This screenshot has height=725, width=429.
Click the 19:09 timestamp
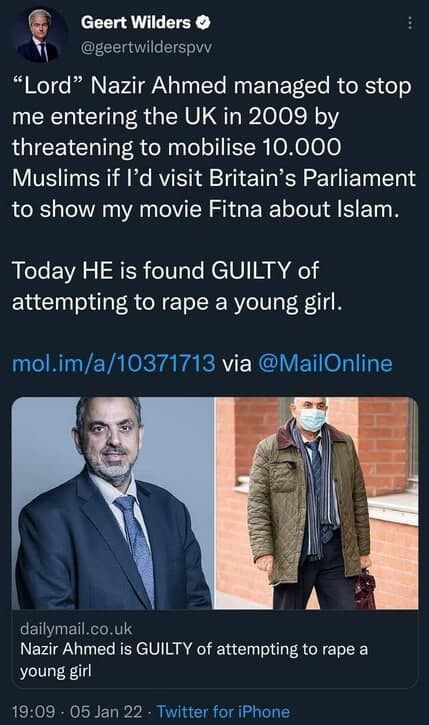(x=33, y=712)
